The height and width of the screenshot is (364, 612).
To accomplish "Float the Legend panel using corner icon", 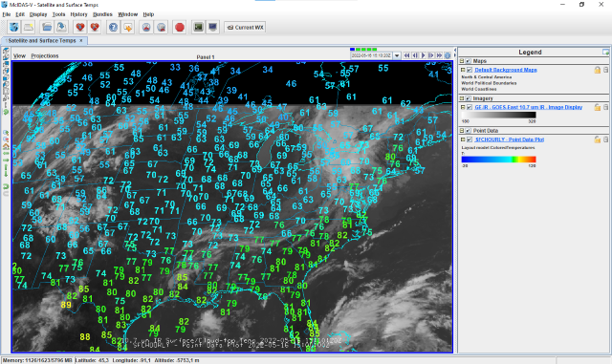I will 605,52.
